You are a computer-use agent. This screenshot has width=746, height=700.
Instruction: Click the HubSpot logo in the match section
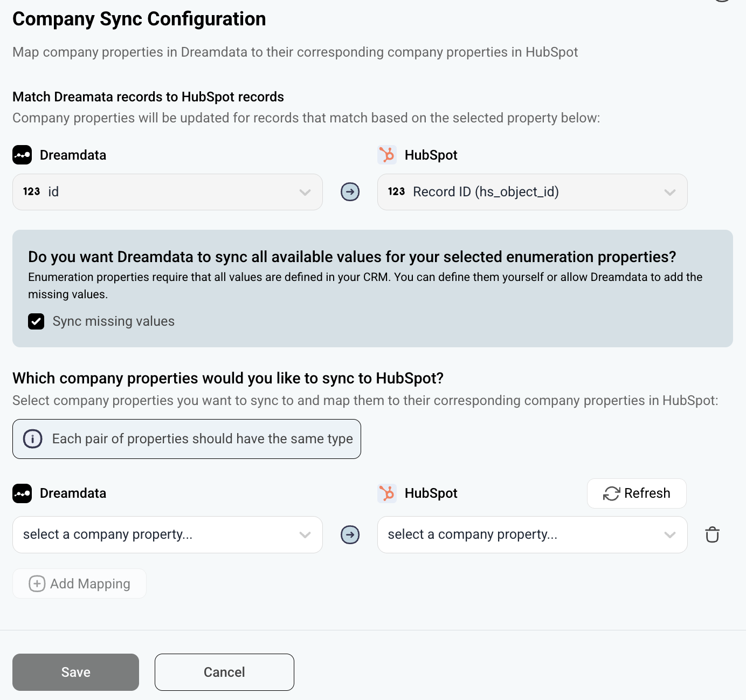[386, 155]
